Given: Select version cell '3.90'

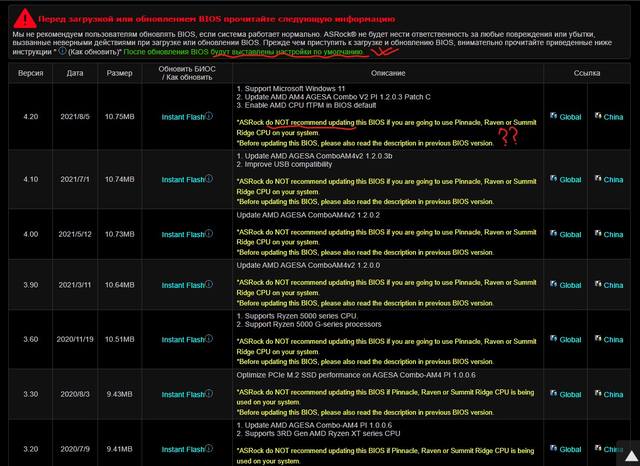Looking at the screenshot, I should pyautogui.click(x=31, y=285).
